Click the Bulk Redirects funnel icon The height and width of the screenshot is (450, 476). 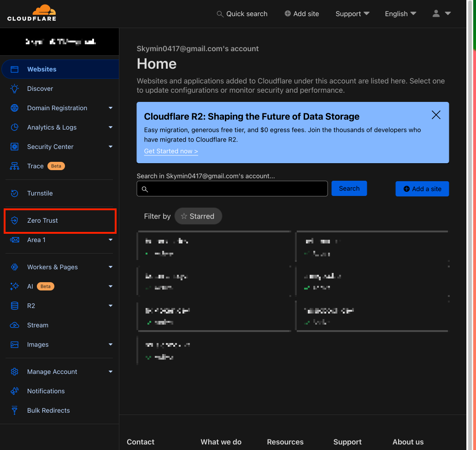(15, 410)
